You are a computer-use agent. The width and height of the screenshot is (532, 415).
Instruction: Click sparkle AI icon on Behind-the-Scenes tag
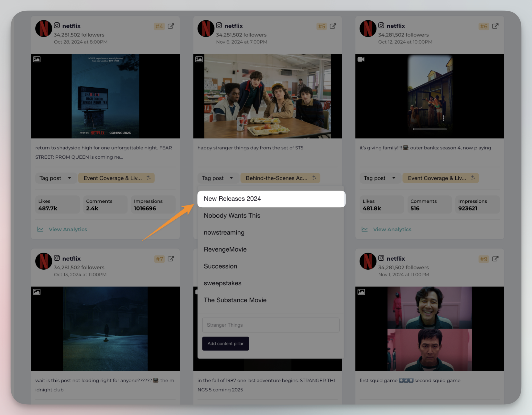pos(314,178)
